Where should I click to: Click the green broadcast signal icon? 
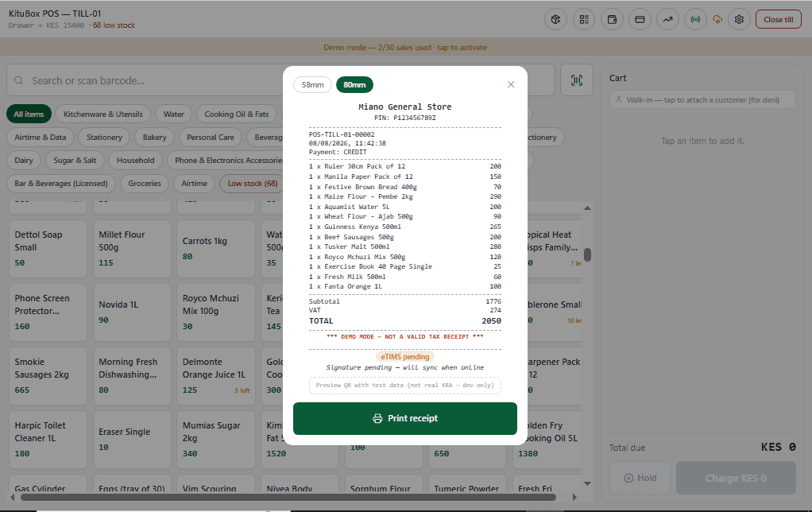pyautogui.click(x=695, y=20)
